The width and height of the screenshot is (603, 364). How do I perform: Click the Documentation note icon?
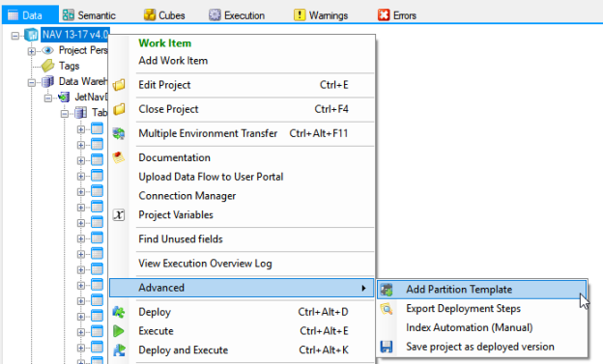click(119, 157)
